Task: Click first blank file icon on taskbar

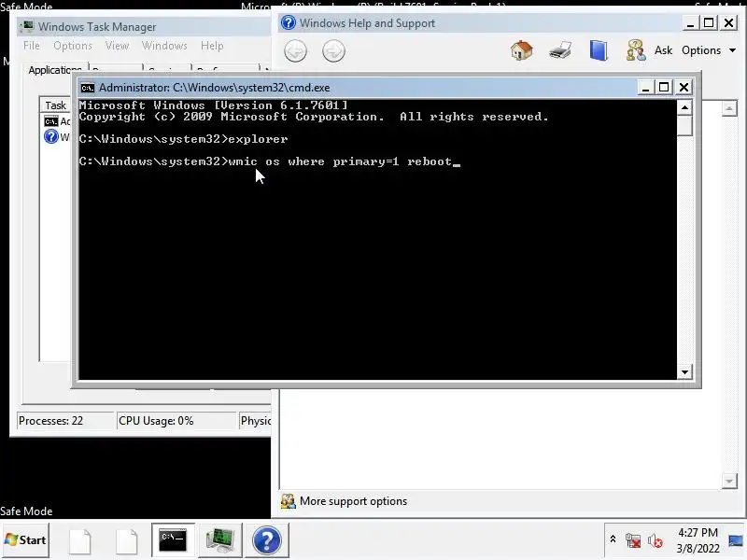Action: click(80, 541)
